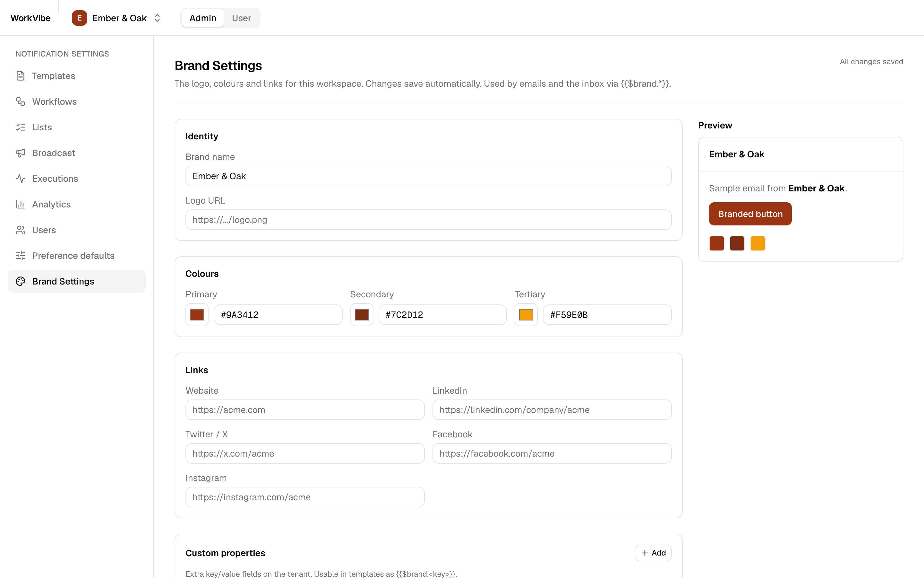The width and height of the screenshot is (924, 578).
Task: Open Workflows in the sidebar
Action: (x=77, y=102)
